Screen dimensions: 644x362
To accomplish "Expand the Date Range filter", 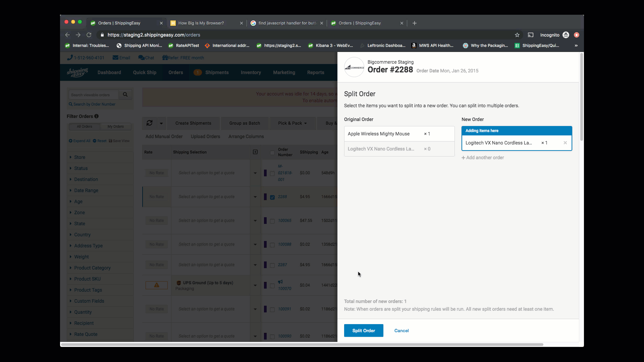I will pos(86,190).
